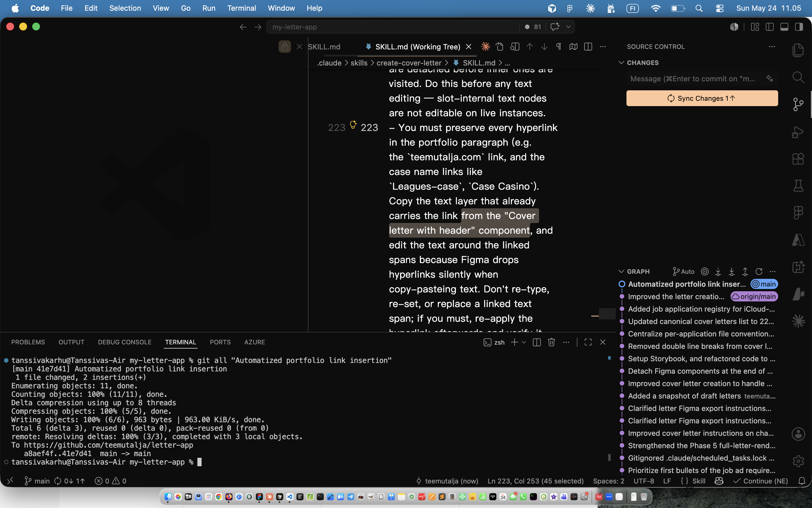Click sync status 0↓ 1↑ in status bar
The image size is (812, 508).
(69, 481)
